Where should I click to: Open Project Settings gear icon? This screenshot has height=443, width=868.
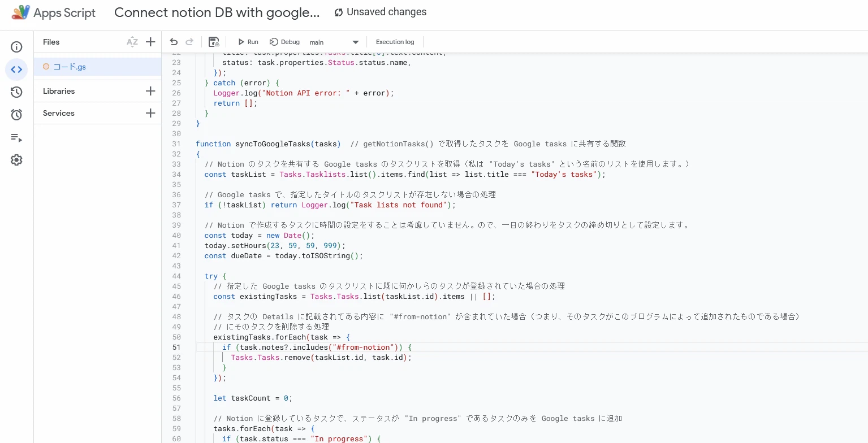[x=16, y=160]
